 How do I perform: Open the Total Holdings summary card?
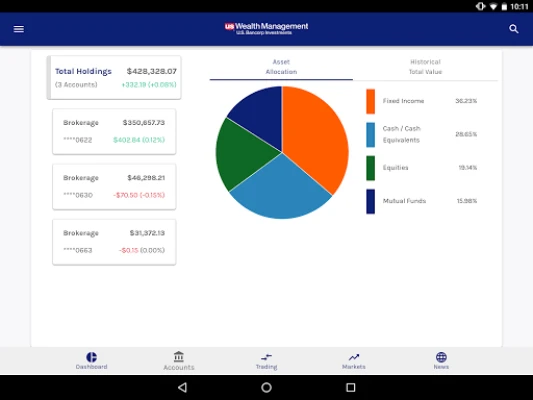point(114,78)
